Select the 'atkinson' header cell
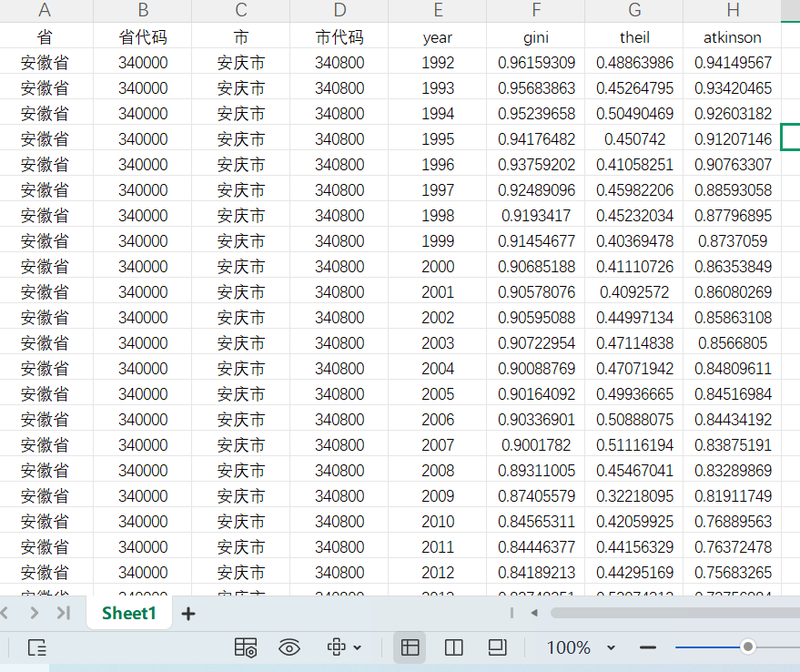800x672 pixels. click(x=733, y=37)
